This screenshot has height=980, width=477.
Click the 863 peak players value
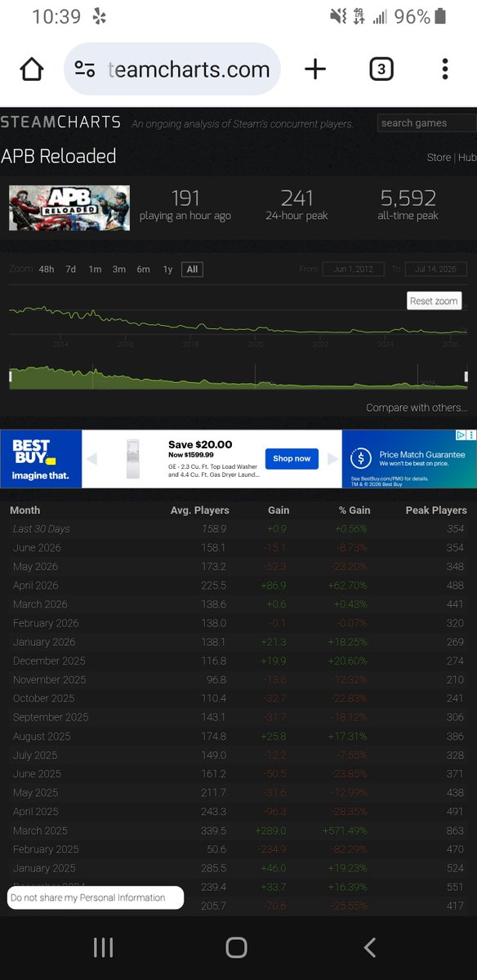point(454,831)
